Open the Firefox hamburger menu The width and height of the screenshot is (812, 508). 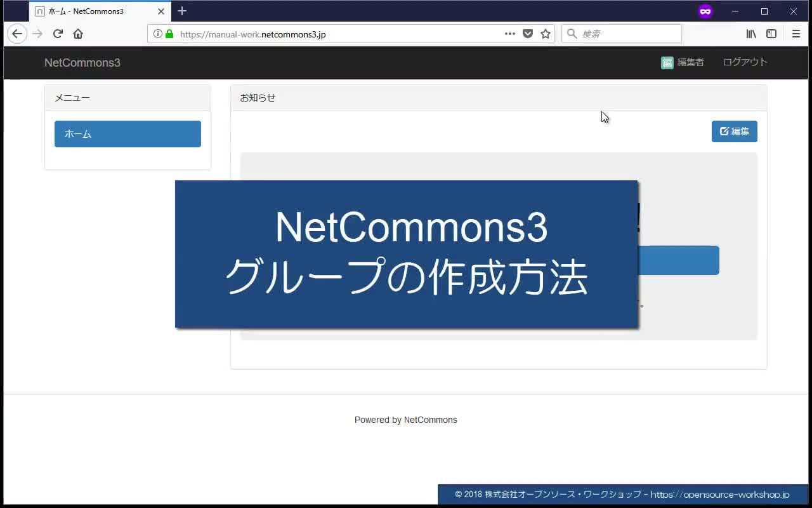(796, 34)
